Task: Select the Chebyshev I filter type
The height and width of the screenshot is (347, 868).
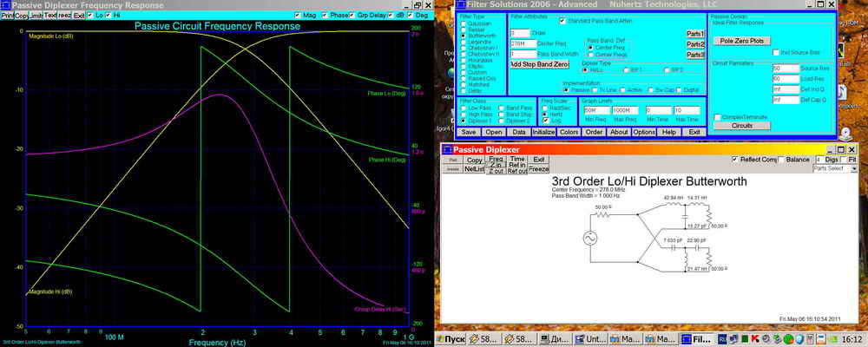Action: [x=464, y=49]
